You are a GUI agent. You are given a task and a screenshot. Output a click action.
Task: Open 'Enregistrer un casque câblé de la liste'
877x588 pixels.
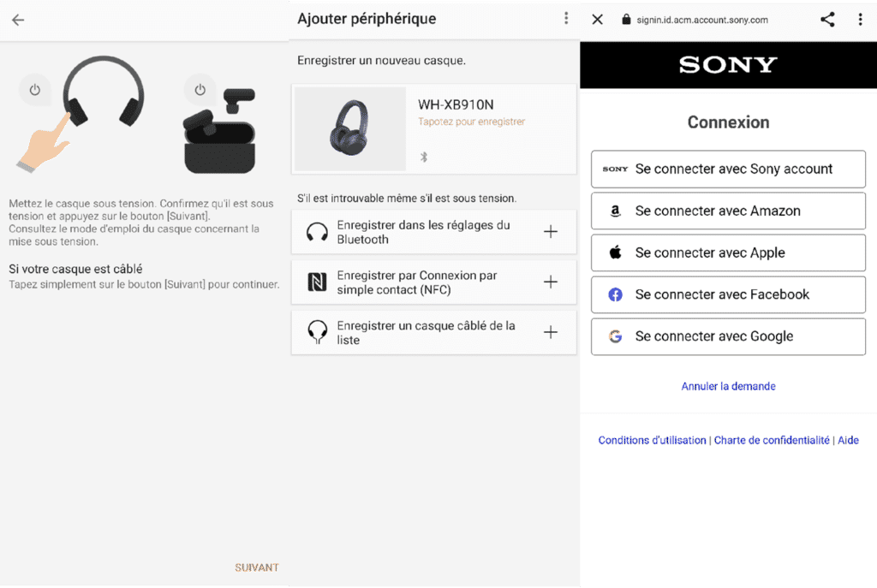[x=434, y=333]
